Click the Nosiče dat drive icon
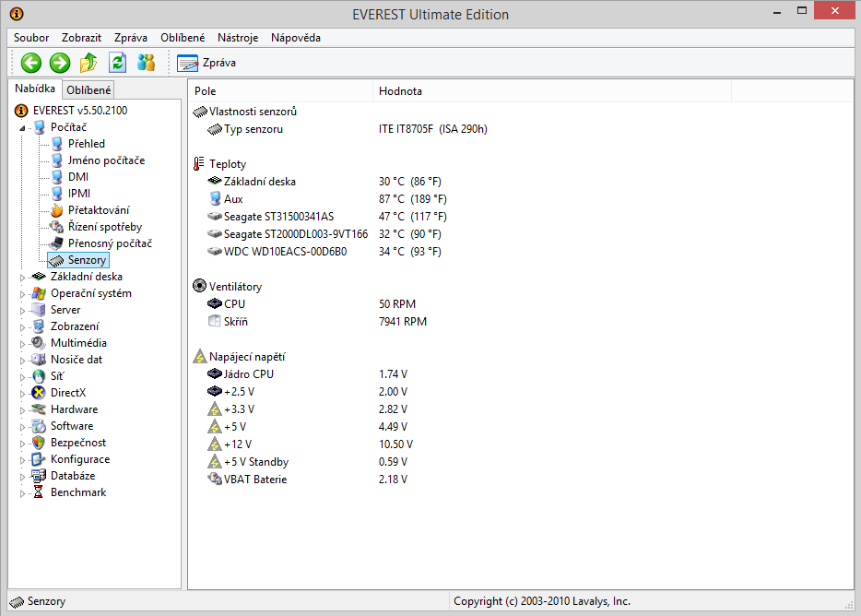861x616 pixels. tap(39, 360)
